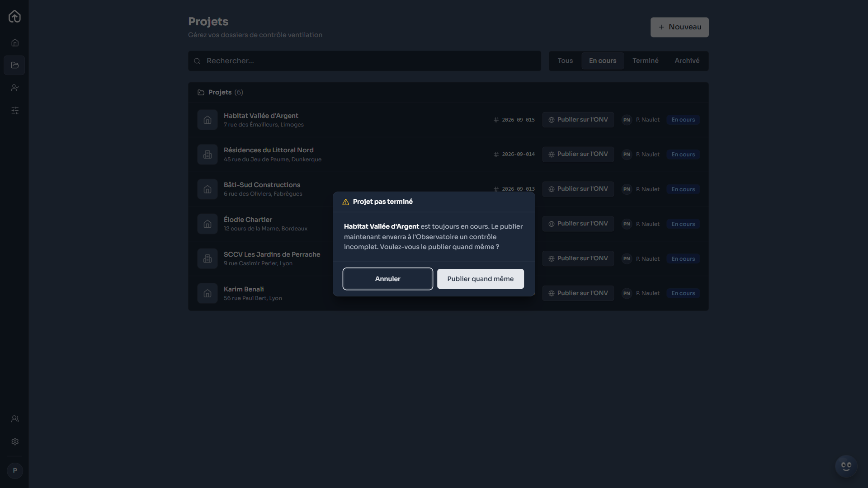Focus the Rechercher search field
868x488 pixels.
pyautogui.click(x=364, y=61)
